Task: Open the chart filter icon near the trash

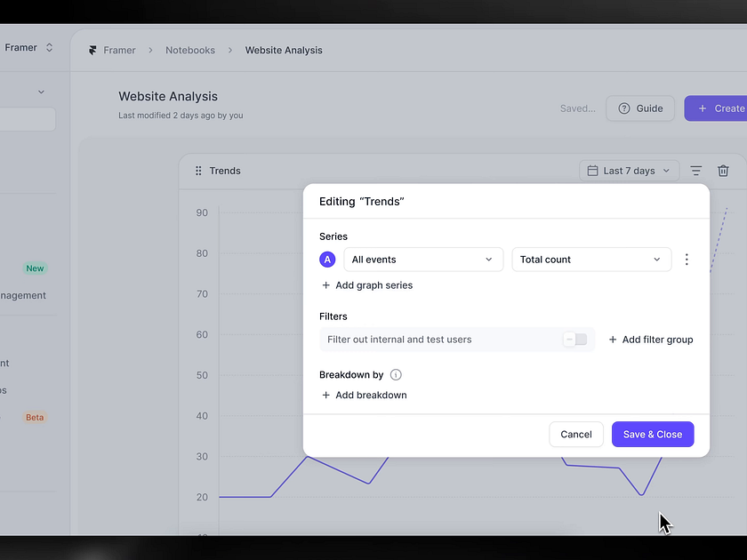Action: 695,170
